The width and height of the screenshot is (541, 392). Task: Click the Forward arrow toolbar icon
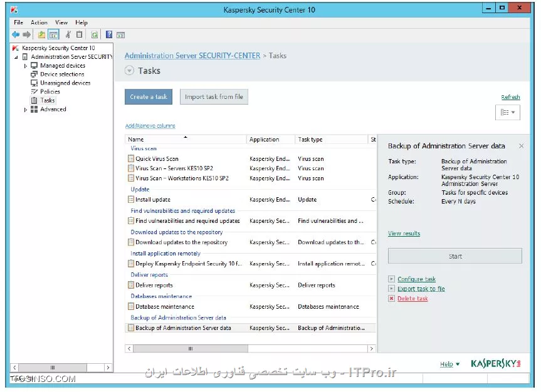click(x=26, y=34)
